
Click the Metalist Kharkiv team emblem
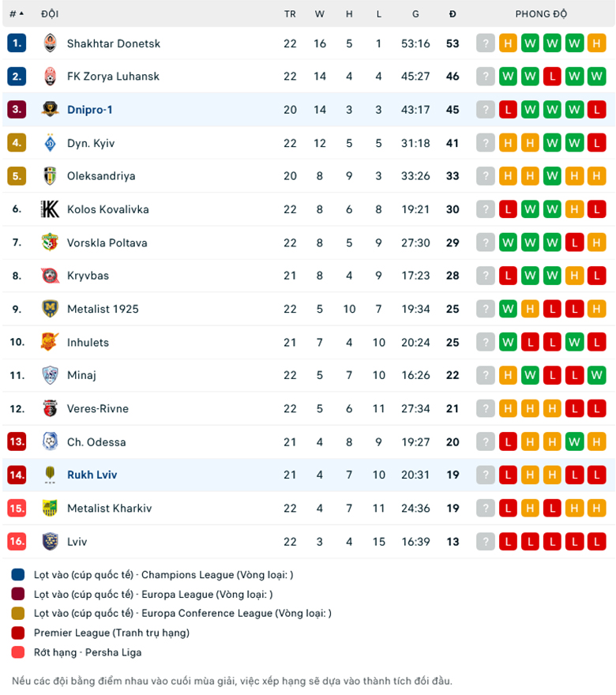50,508
